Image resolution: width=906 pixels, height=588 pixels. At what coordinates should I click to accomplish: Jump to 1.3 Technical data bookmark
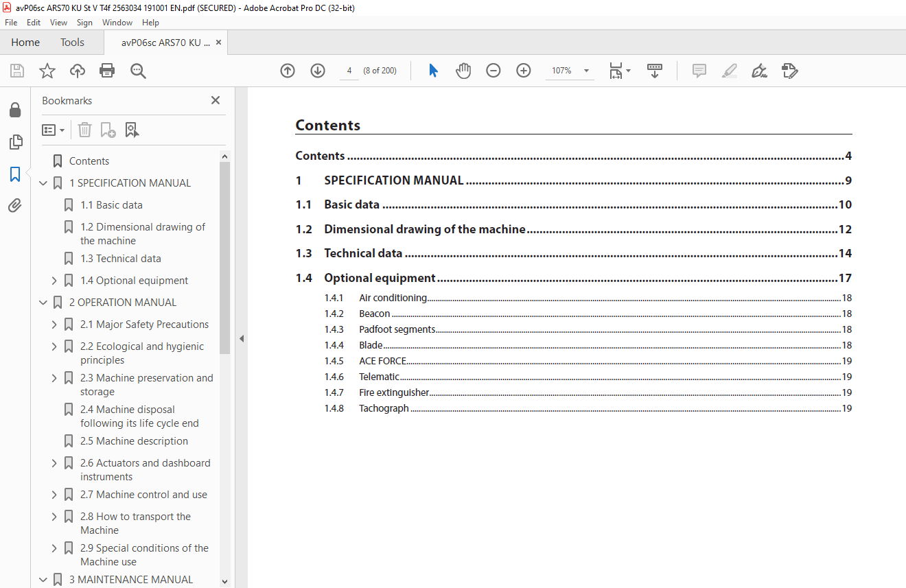coord(121,259)
